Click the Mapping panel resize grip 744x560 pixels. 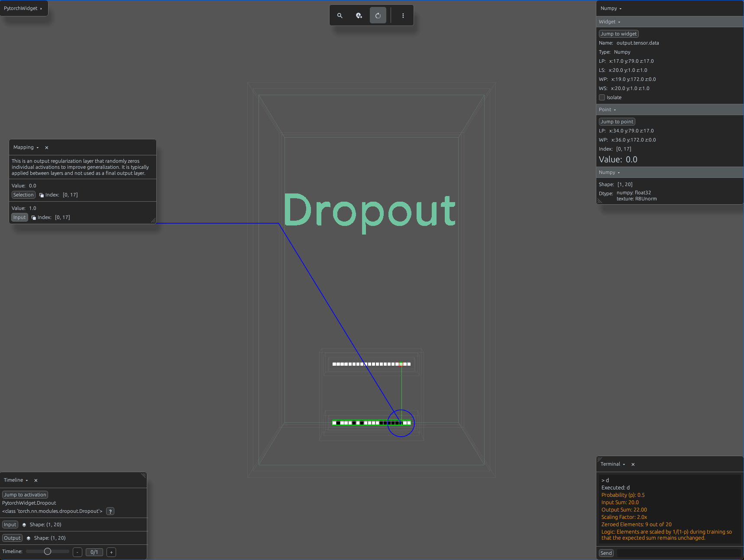point(153,221)
